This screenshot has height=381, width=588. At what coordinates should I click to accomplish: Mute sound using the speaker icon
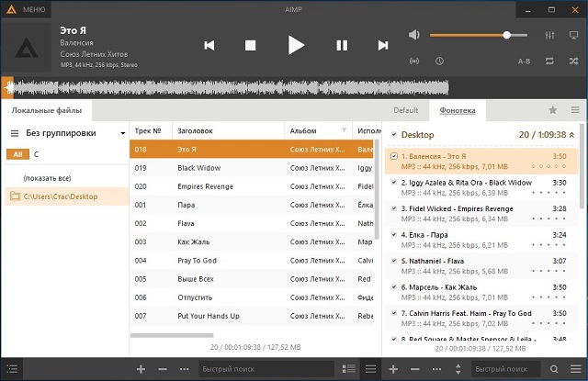click(x=413, y=35)
